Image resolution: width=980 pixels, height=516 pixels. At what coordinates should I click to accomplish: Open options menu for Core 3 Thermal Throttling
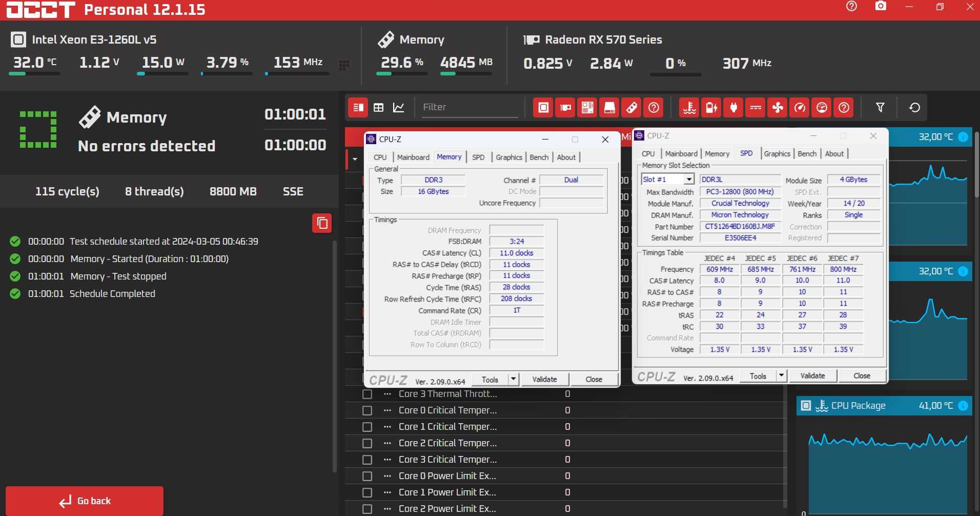387,394
